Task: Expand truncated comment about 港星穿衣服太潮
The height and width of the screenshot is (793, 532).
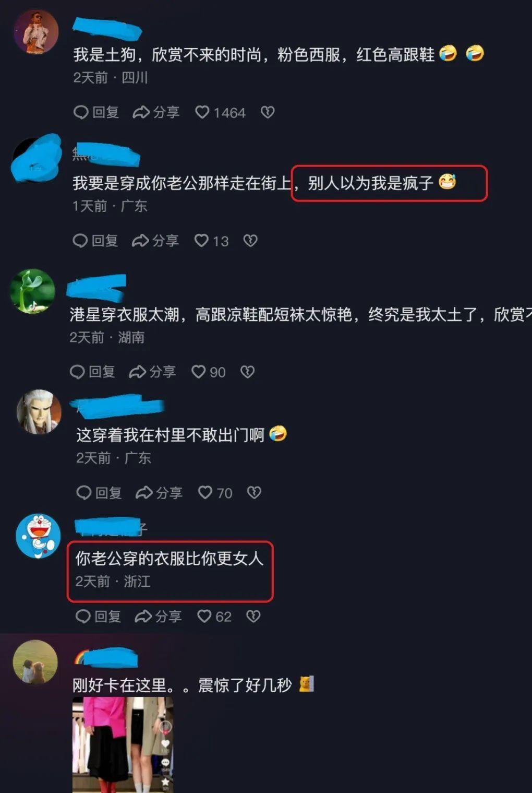Action: [x=301, y=315]
